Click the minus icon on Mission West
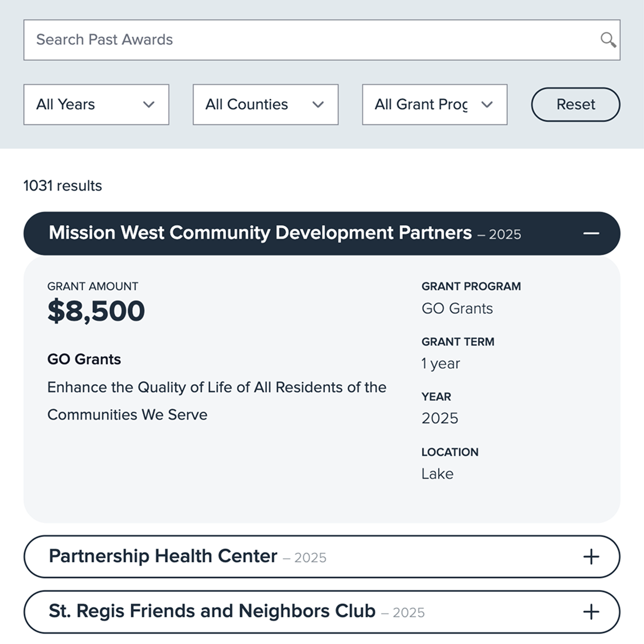Screen dimensions: 644x644 (x=591, y=233)
